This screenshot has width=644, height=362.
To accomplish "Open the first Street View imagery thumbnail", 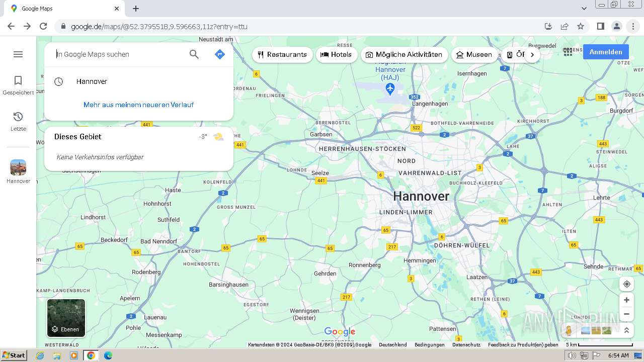I will [586, 330].
